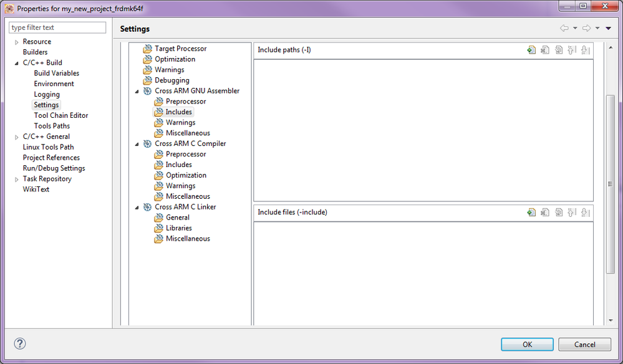Edit selected entry in Include files (-include)
This screenshot has height=364, width=623.
click(x=559, y=213)
